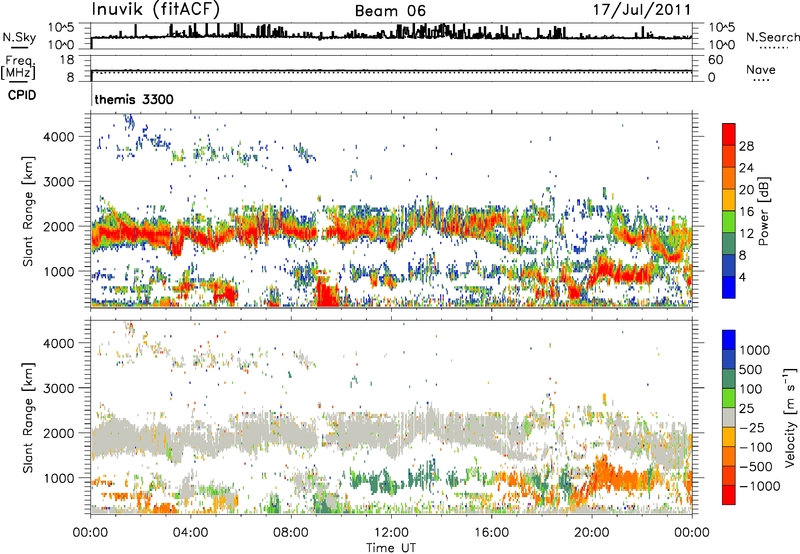800x554 pixels.
Task: Click the '04:00' time axis tick label
Action: click(x=191, y=533)
